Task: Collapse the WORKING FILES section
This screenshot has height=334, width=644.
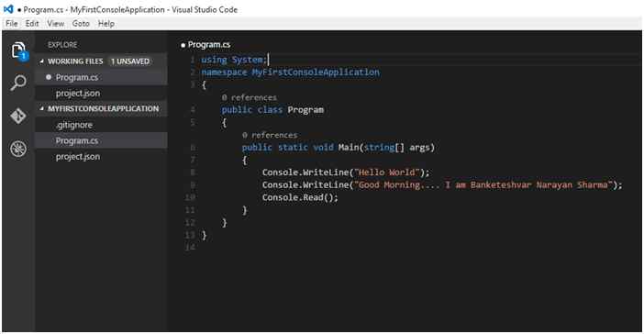Action: 41,61
